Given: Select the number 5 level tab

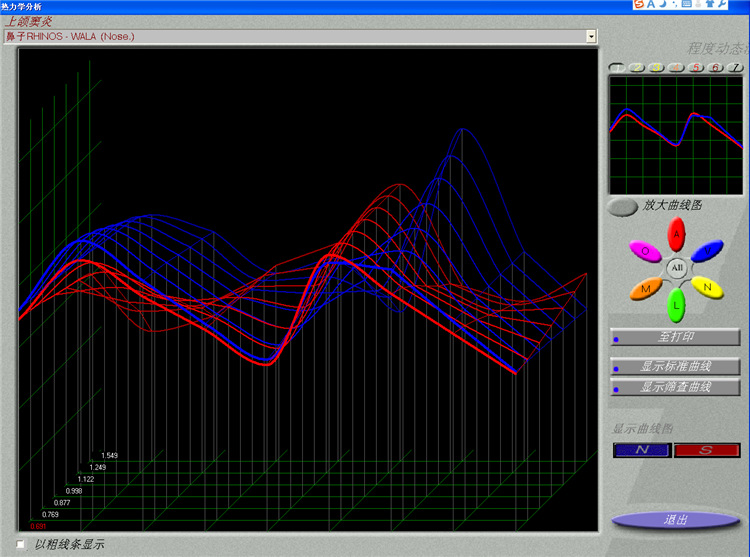Looking at the screenshot, I should click(x=696, y=67).
